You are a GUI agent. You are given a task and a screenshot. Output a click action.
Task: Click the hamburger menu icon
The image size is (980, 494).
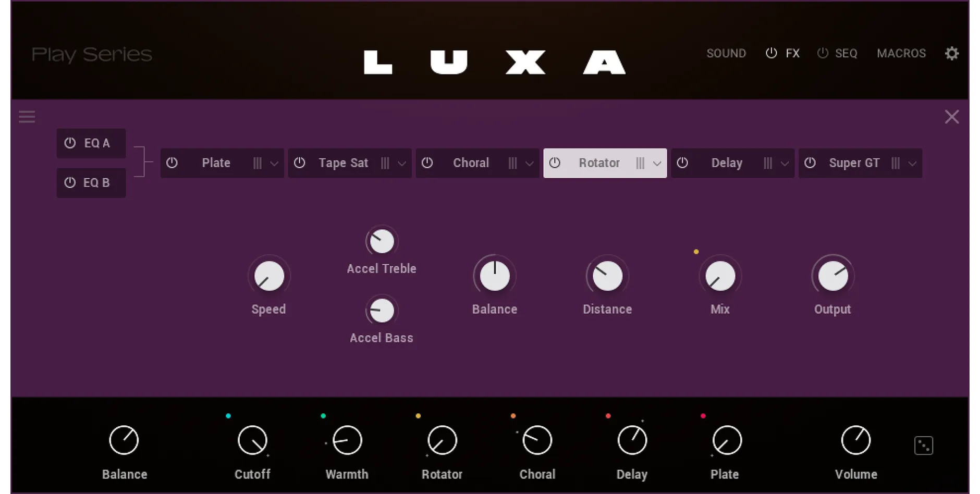tap(27, 116)
